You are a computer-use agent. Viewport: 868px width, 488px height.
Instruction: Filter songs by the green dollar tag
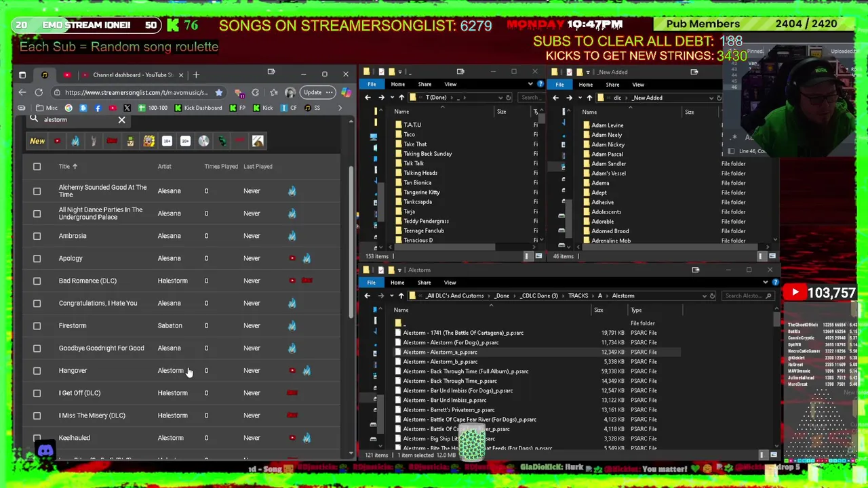(x=222, y=141)
